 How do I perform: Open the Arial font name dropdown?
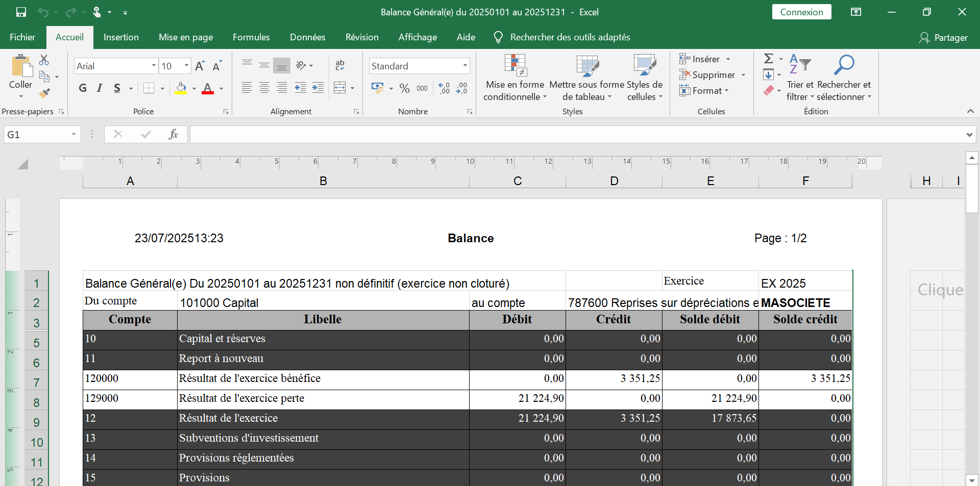154,66
